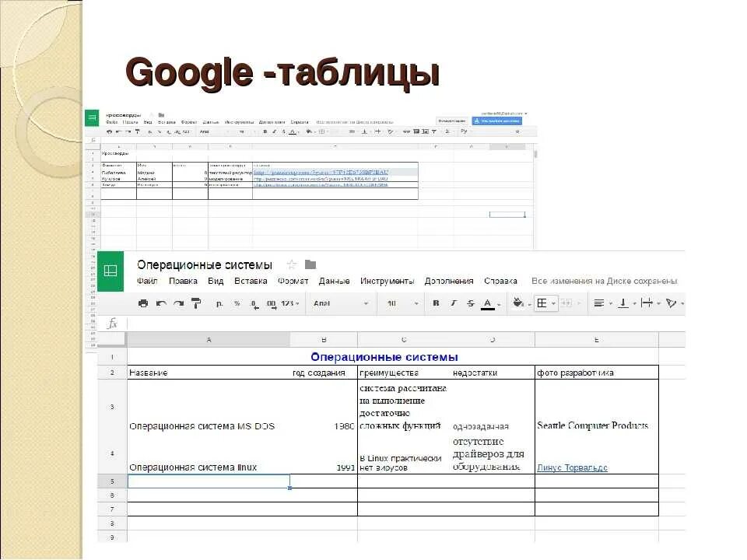
Task: Star the Операционные системы document
Action: coord(292,264)
